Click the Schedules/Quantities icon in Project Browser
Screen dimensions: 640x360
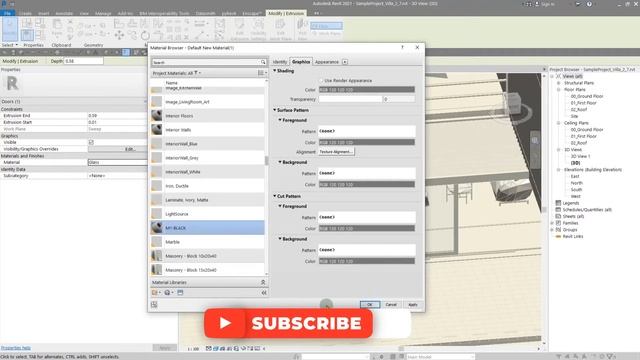click(558, 209)
